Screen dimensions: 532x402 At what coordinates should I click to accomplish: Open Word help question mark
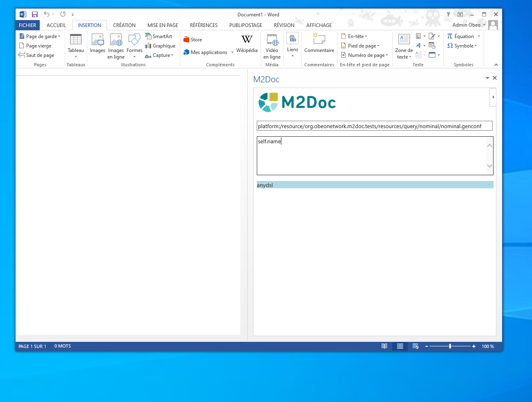[448, 14]
